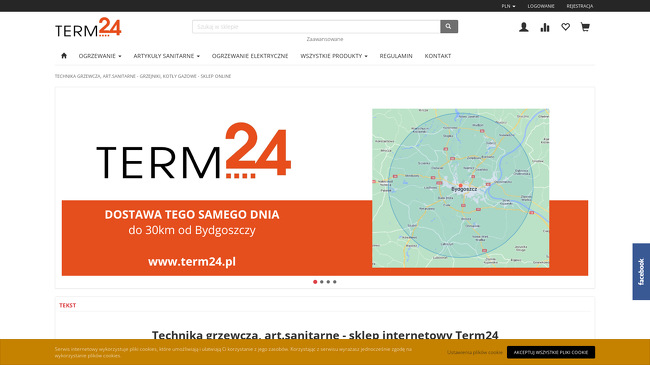
Task: Click the Logowanie link
Action: pyautogui.click(x=541, y=6)
